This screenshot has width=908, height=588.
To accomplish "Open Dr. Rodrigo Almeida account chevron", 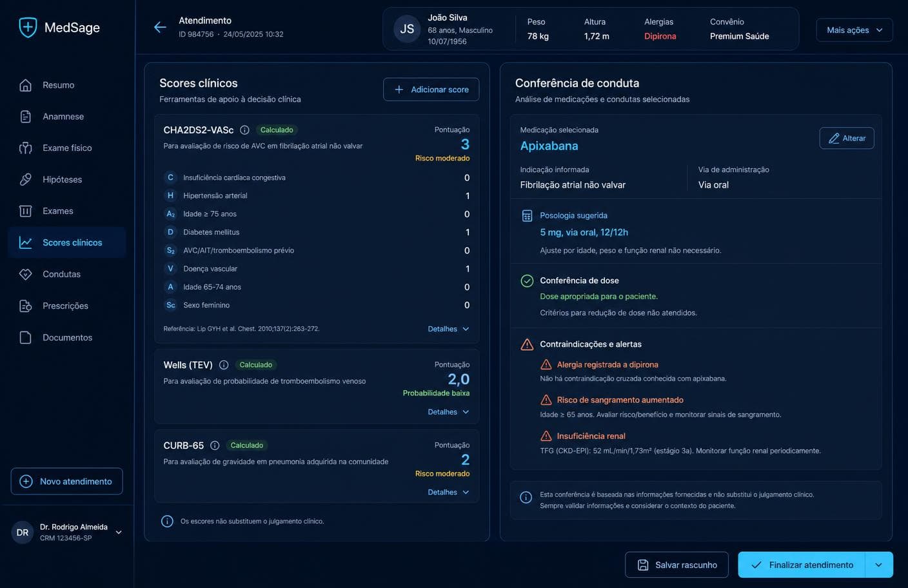I will (119, 533).
